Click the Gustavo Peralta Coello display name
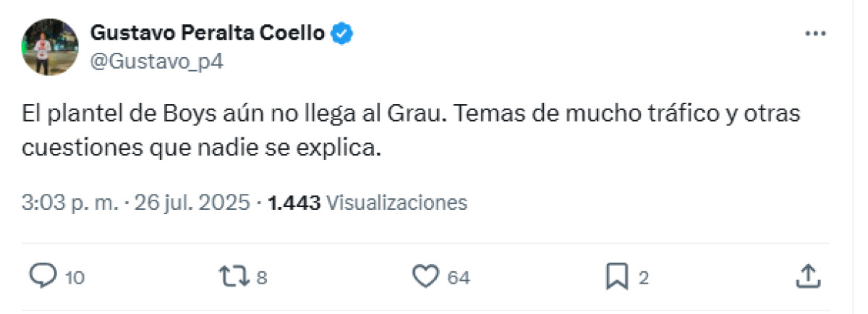This screenshot has height=314, width=868. [208, 33]
